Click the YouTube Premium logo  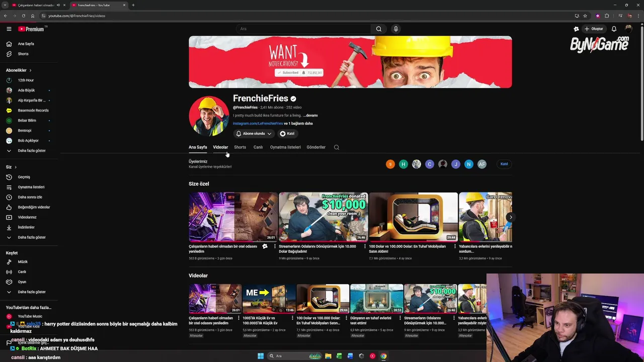(x=31, y=29)
